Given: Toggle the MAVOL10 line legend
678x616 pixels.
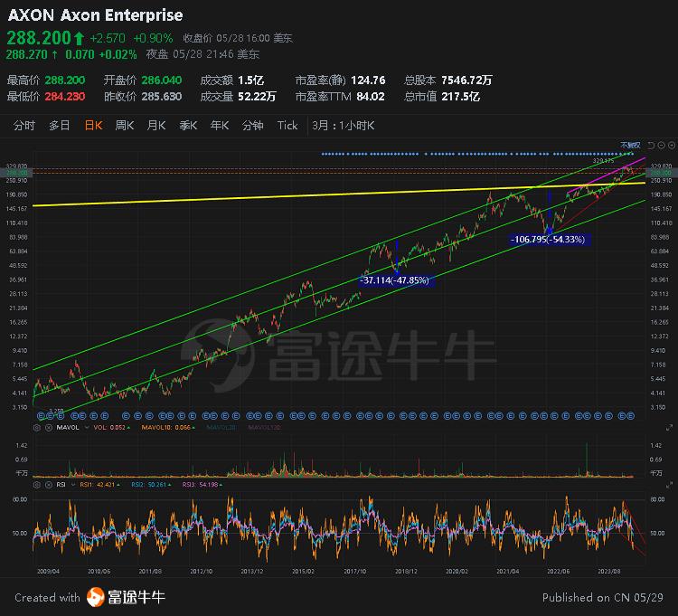Looking at the screenshot, I should 168,427.
